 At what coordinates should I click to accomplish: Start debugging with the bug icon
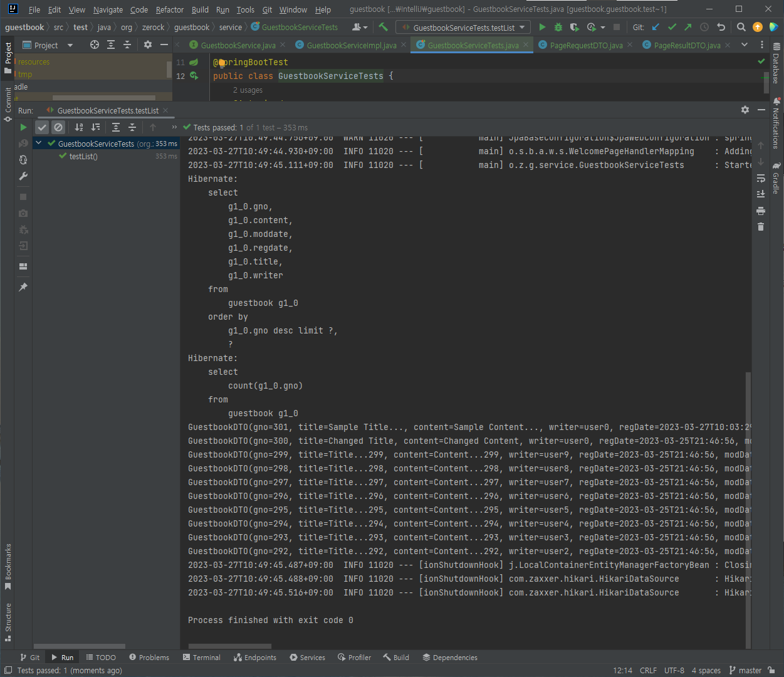pos(558,27)
